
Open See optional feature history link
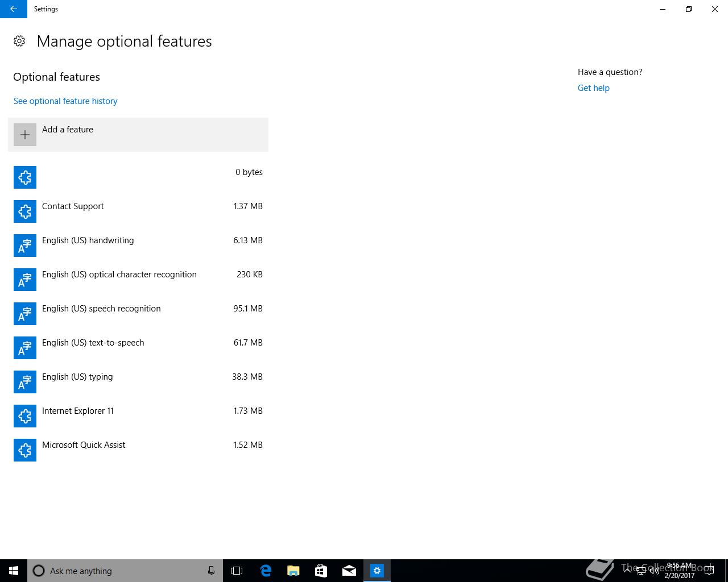[65, 101]
